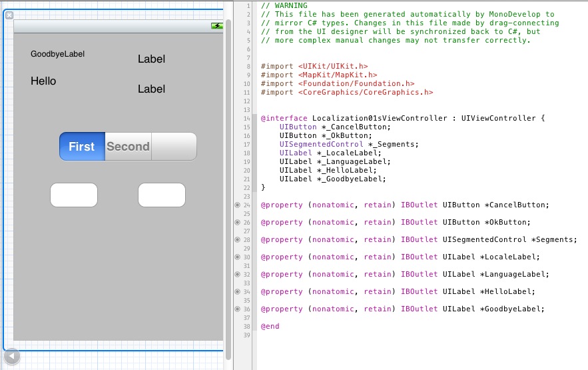The image size is (588, 370).
Task: Click the UIButton *_CancelButton declaration
Action: click(335, 127)
